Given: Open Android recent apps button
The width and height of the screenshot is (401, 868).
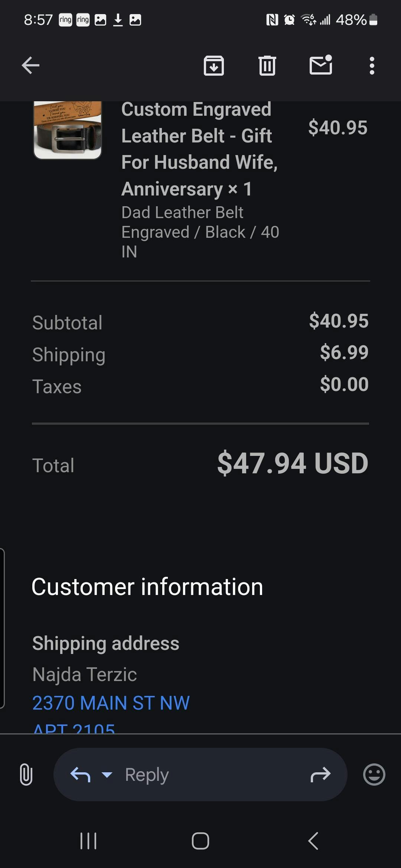Looking at the screenshot, I should (88, 841).
